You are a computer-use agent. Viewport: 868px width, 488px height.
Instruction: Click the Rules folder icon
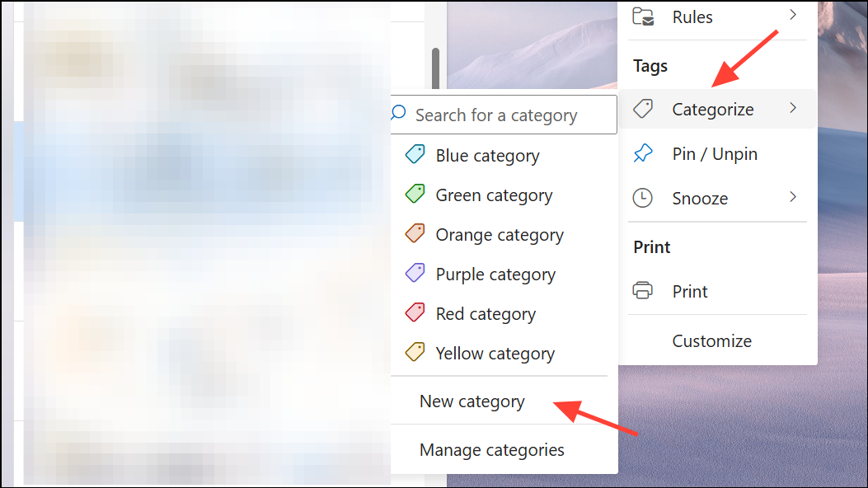coord(644,16)
